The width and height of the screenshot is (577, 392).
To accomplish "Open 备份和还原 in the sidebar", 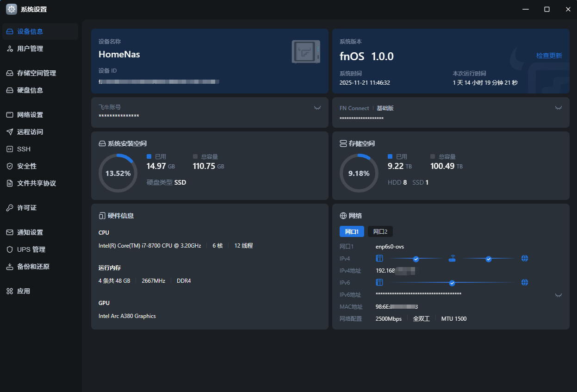I will 33,267.
